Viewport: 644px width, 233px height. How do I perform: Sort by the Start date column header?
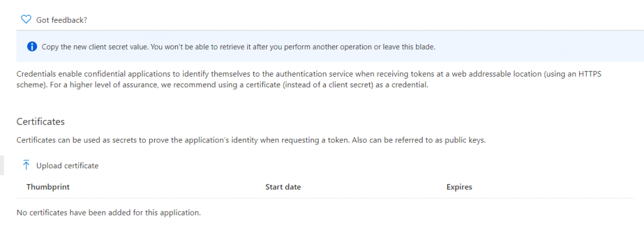(x=283, y=187)
